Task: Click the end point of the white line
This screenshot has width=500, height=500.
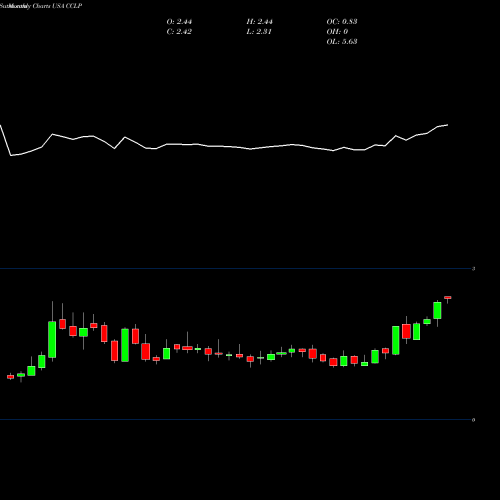Action: [448, 125]
